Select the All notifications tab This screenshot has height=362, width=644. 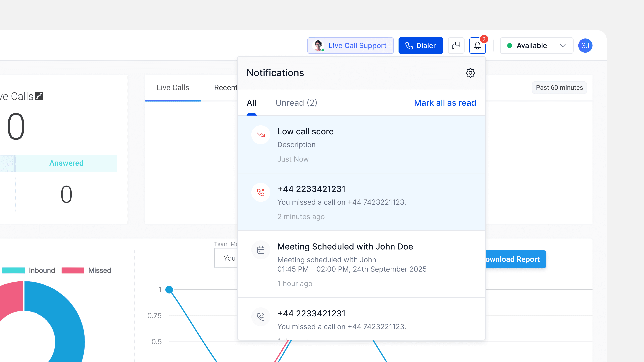pyautogui.click(x=252, y=103)
